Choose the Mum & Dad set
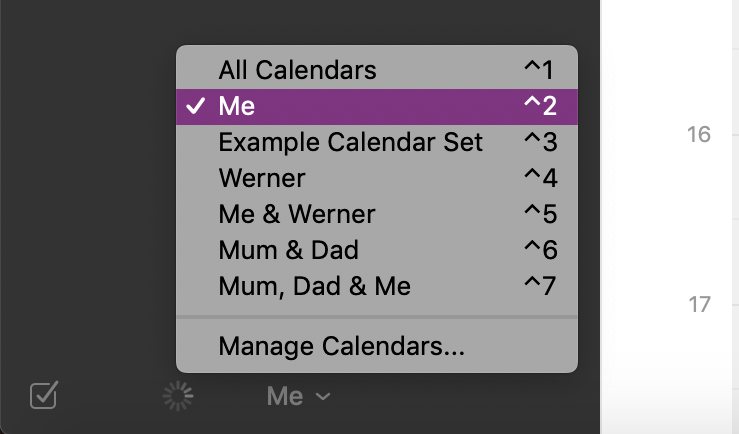739x434 pixels. coord(377,250)
